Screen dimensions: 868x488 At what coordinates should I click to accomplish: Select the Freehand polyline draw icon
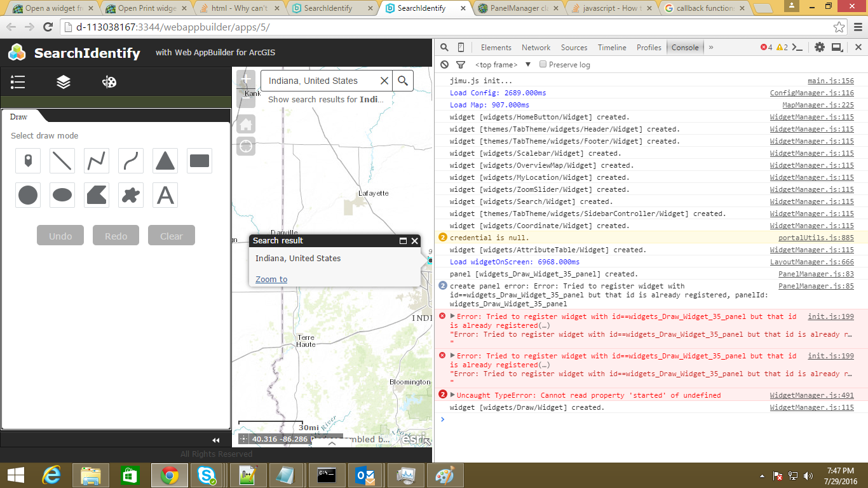coord(131,161)
